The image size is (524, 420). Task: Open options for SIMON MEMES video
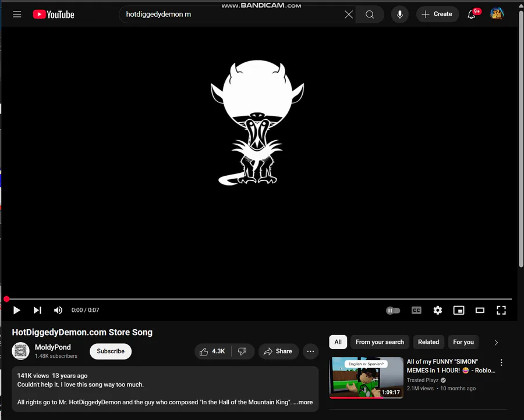tap(501, 362)
